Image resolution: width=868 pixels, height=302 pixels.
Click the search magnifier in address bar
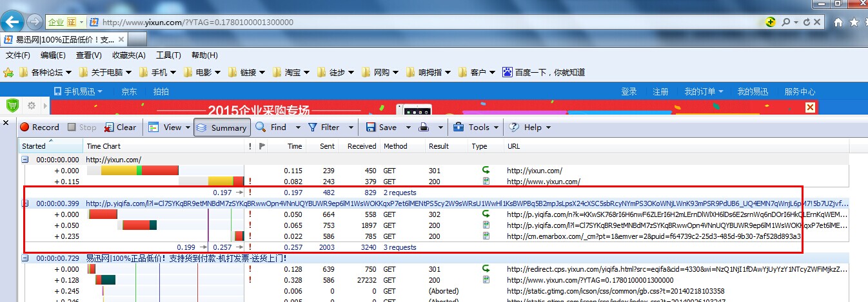[x=786, y=22]
